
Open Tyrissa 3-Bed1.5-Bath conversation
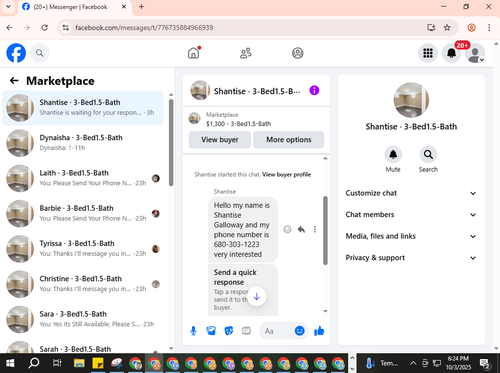coord(83,249)
